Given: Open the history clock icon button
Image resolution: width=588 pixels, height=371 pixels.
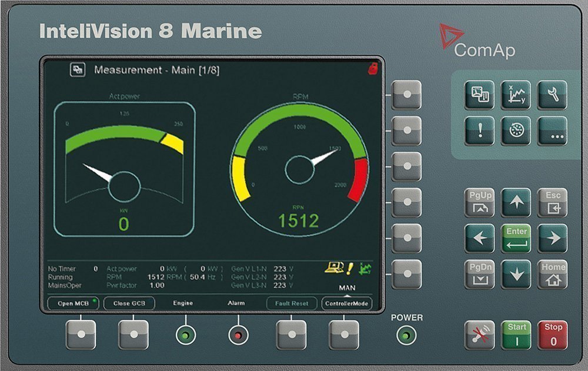Looking at the screenshot, I should (516, 131).
